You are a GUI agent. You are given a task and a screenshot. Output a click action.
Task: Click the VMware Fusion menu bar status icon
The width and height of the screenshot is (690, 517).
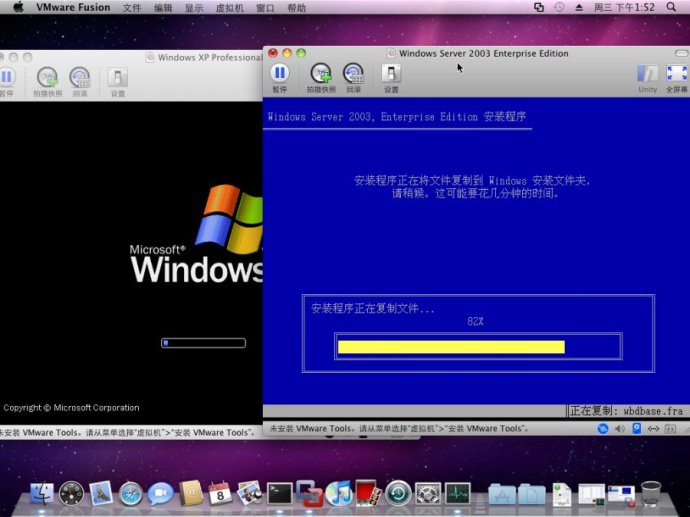(x=539, y=7)
